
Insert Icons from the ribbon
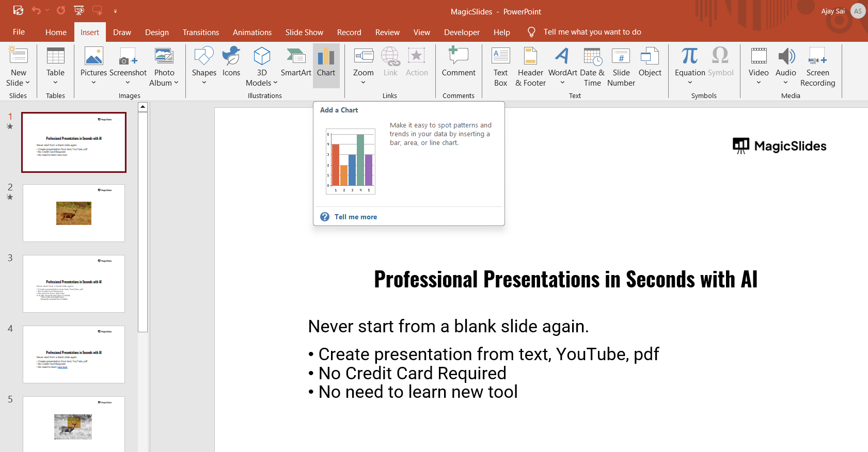(x=231, y=57)
